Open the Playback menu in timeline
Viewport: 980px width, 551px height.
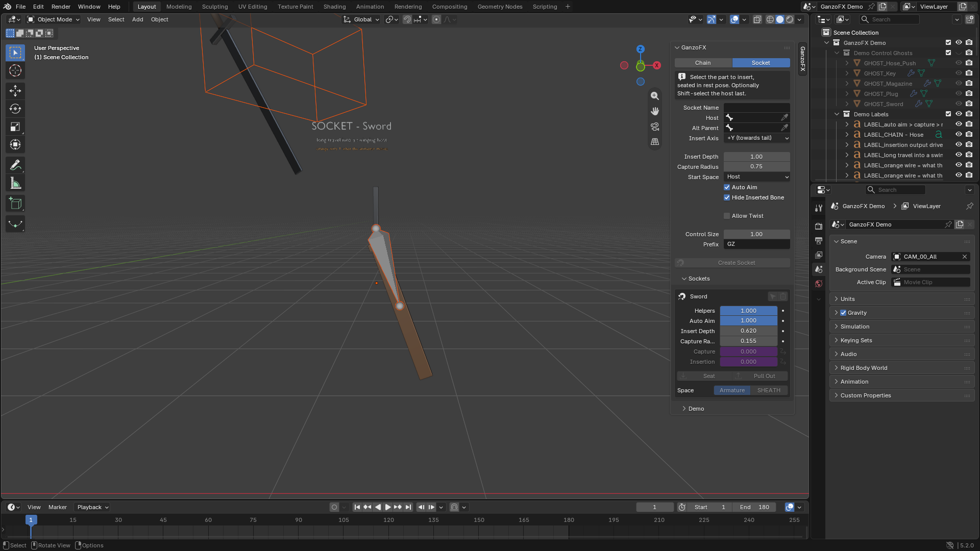coord(92,507)
